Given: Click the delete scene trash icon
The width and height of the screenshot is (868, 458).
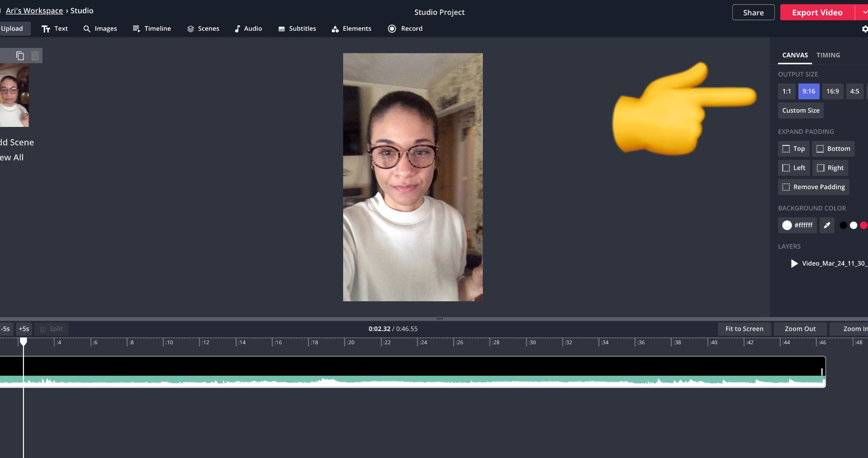Looking at the screenshot, I should pyautogui.click(x=35, y=56).
